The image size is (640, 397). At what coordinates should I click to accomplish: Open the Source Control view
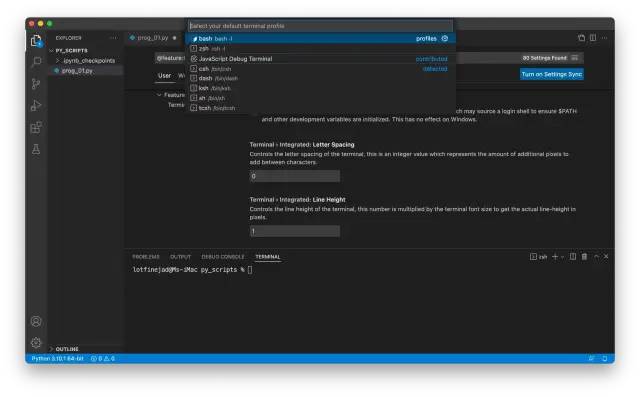[36, 84]
